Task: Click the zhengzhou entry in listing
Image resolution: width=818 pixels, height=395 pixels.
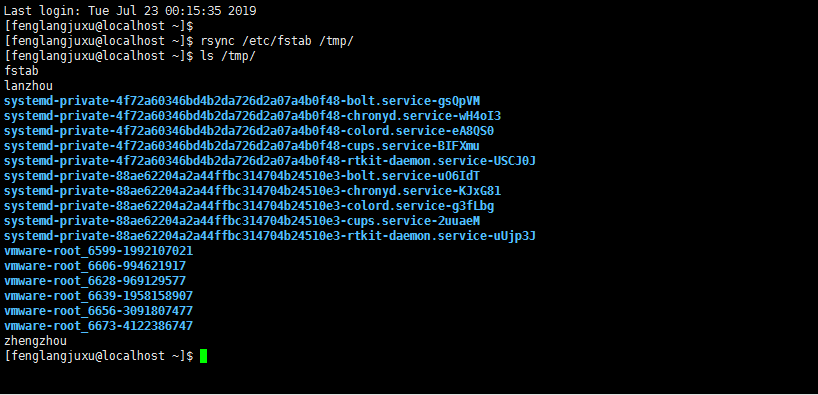Action: tap(35, 341)
